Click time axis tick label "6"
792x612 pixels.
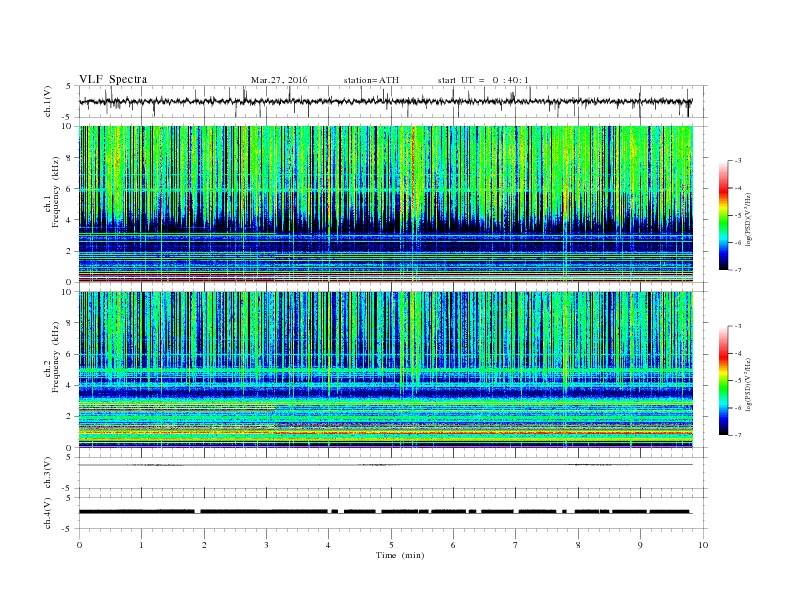(453, 545)
